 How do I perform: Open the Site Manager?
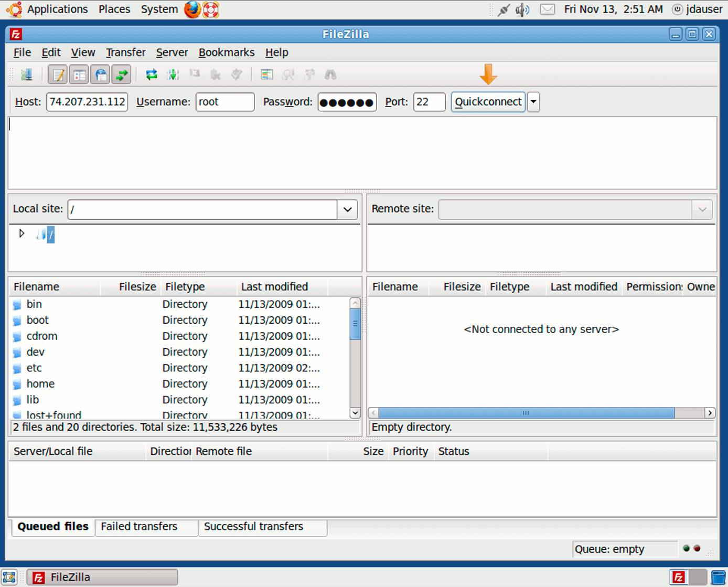click(x=27, y=74)
